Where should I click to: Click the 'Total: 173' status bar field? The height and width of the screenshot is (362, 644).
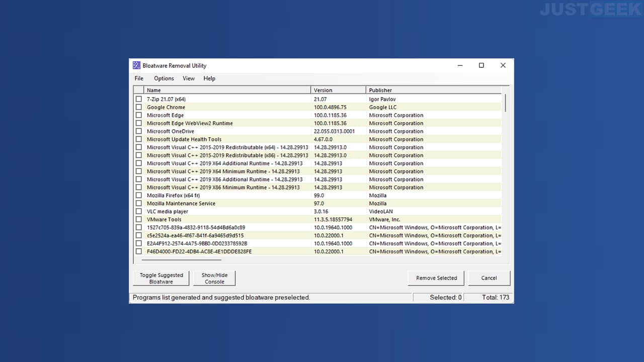point(488,298)
